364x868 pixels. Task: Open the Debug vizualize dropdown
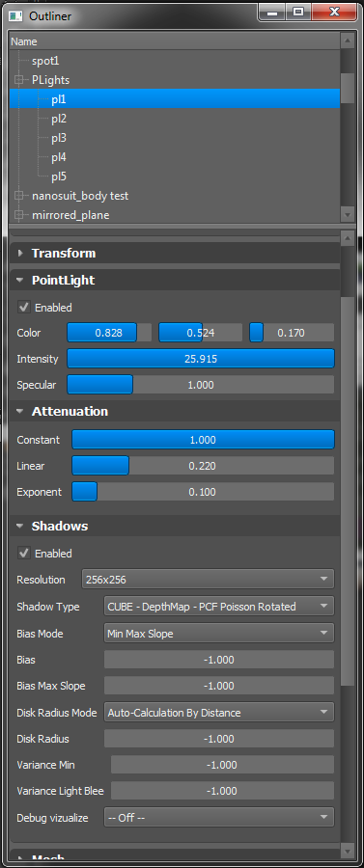coord(219,818)
